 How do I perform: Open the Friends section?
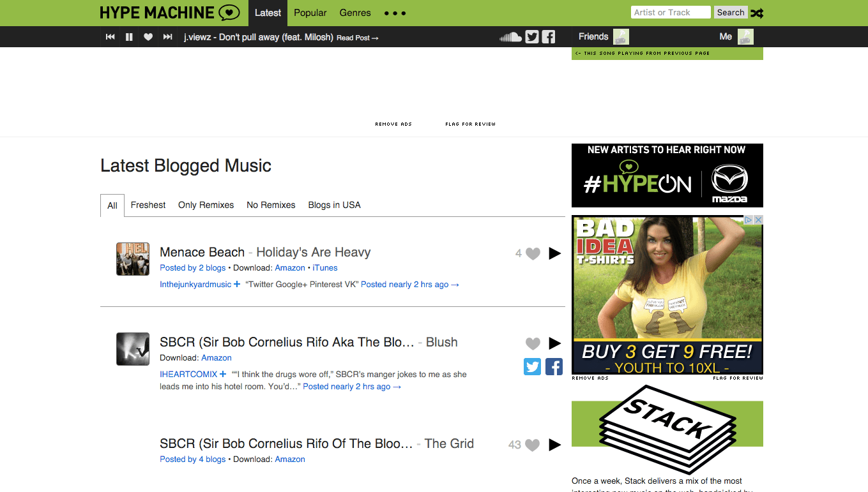pos(593,36)
